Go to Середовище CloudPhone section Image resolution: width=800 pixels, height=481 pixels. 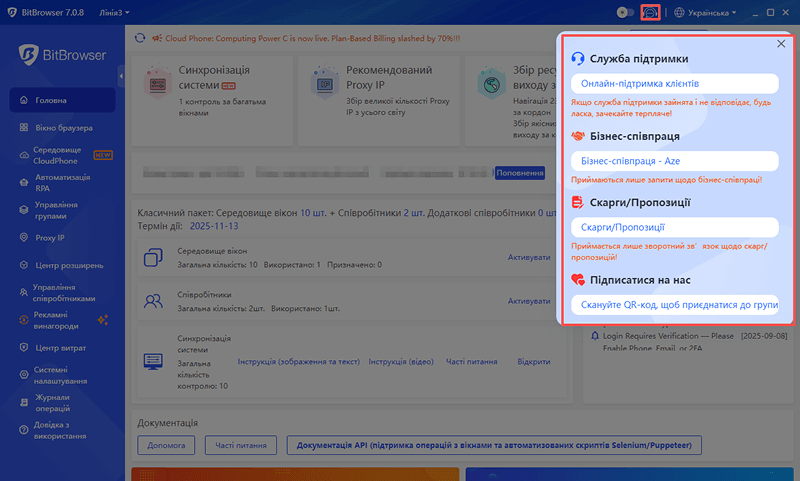(x=26, y=155)
